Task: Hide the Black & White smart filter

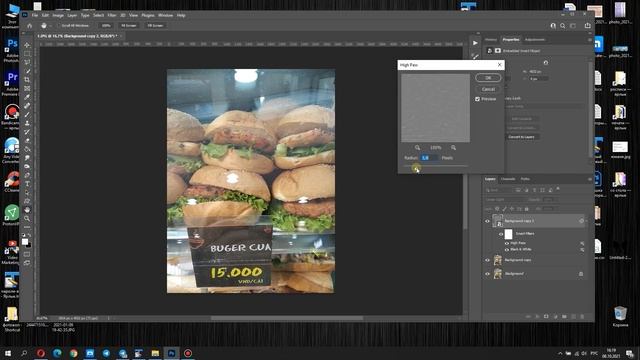Action: 507,249
